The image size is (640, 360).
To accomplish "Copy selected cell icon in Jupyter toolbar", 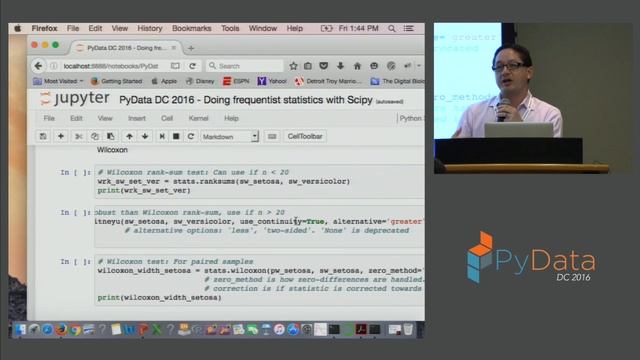I will (x=95, y=136).
